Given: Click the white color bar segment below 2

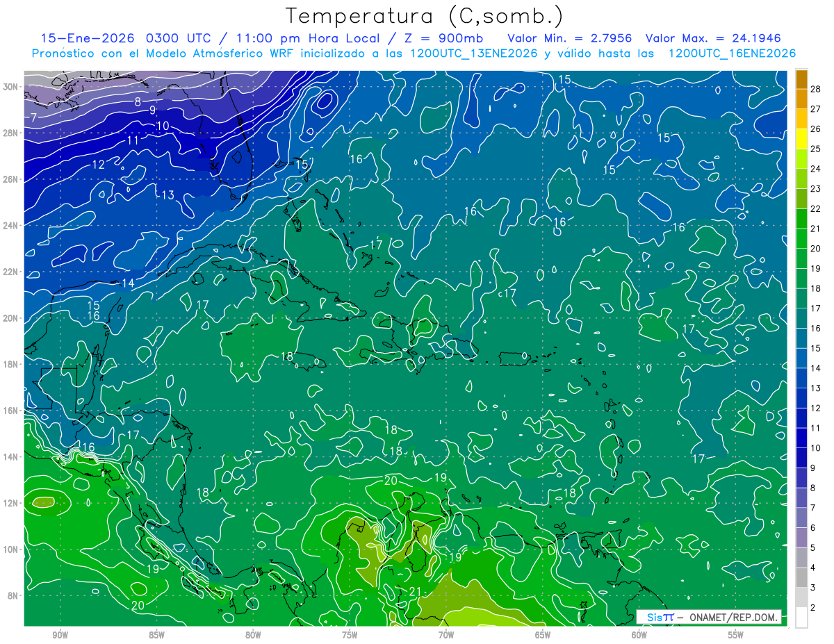Looking at the screenshot, I should pos(801,617).
